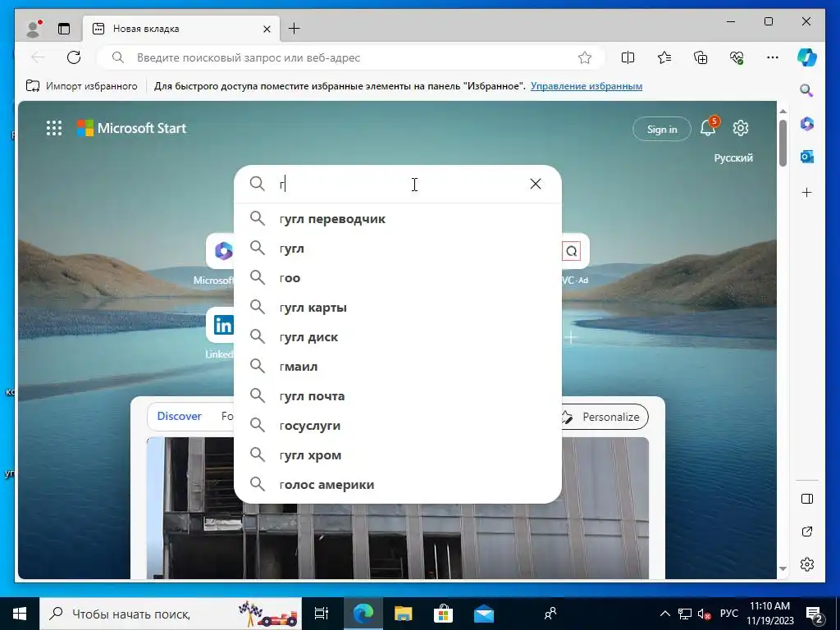Open the Windows Start menu
Screen dimensions: 840x630
tap(20, 614)
